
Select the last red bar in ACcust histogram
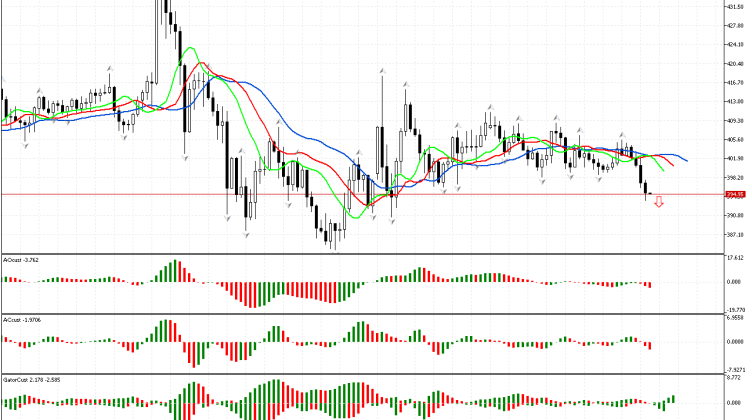(x=648, y=345)
